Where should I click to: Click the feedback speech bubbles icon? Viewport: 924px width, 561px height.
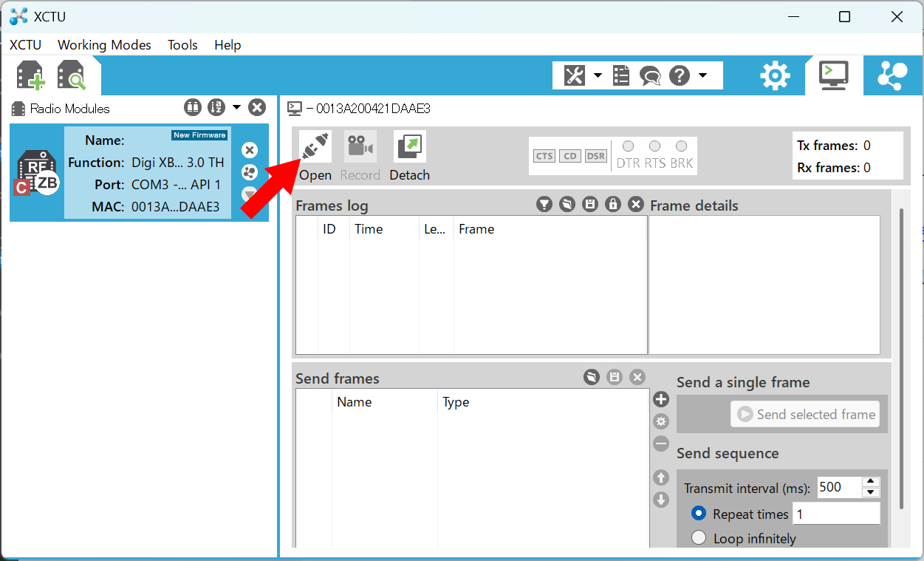tap(650, 75)
